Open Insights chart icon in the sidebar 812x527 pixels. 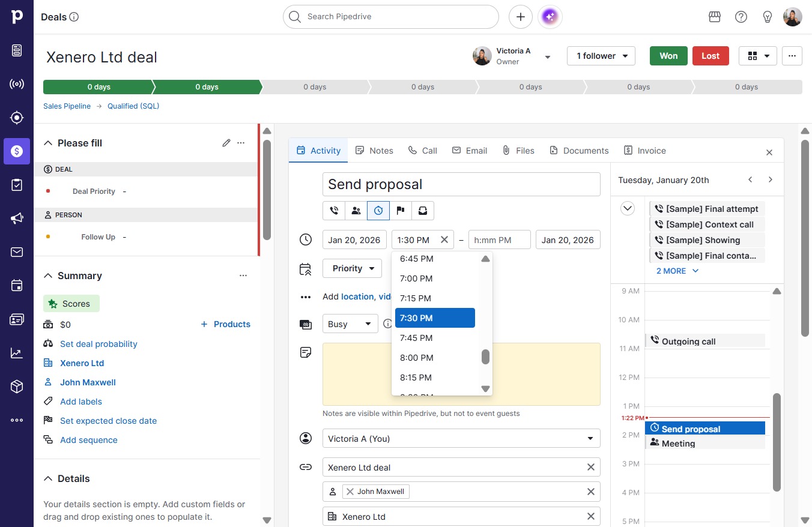click(17, 353)
